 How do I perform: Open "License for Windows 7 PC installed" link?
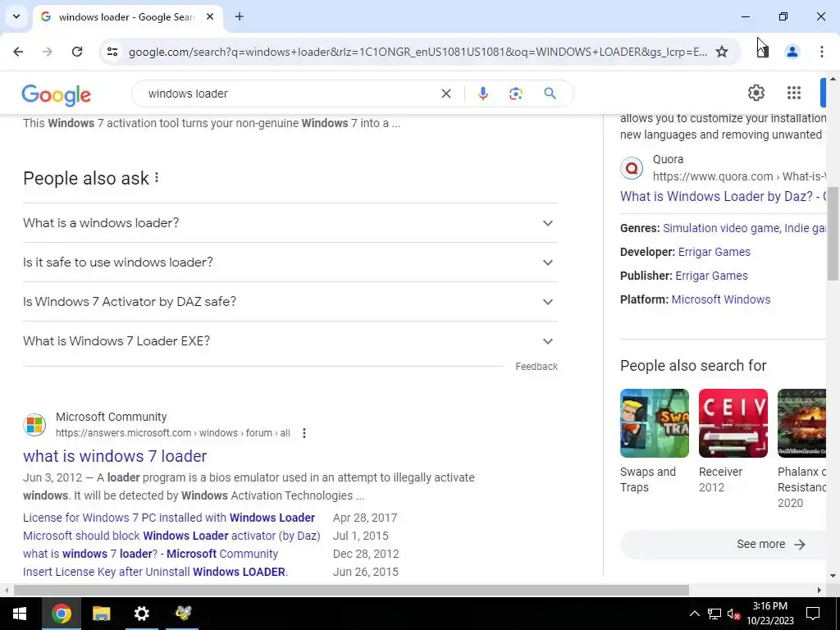coord(169,518)
